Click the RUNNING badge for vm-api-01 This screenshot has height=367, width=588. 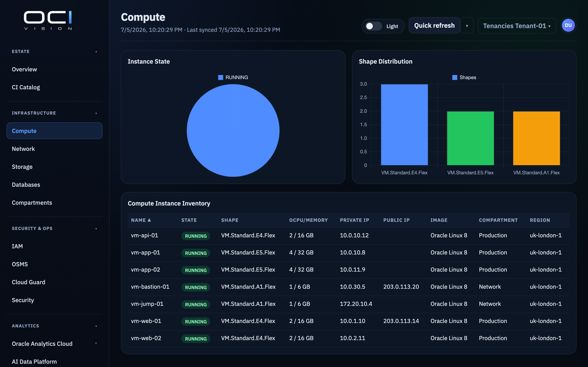196,236
